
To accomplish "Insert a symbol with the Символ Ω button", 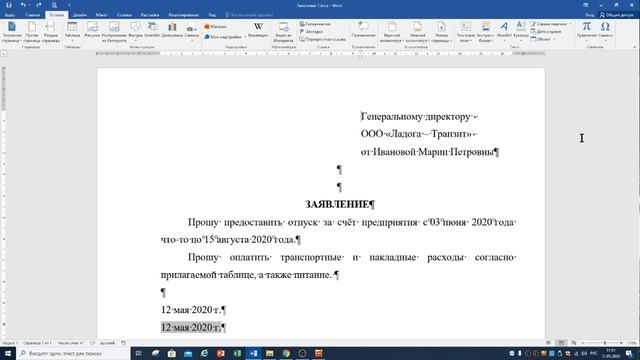I will coord(605,31).
